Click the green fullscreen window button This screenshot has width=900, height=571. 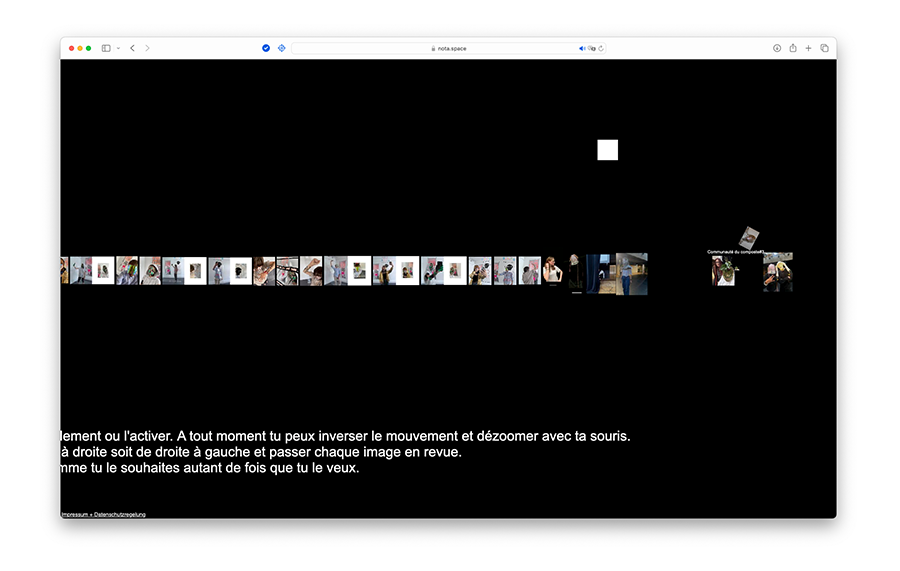89,48
